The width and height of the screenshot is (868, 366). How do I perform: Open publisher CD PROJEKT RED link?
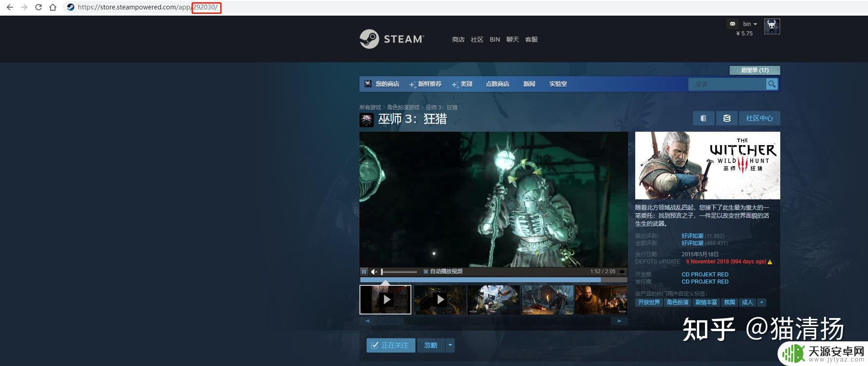tap(705, 282)
